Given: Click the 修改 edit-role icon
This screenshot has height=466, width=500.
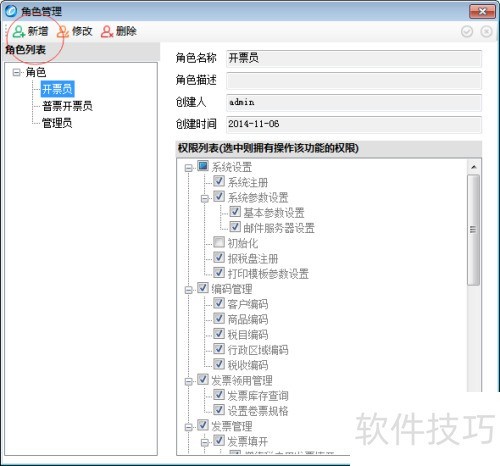Looking at the screenshot, I should 63,32.
